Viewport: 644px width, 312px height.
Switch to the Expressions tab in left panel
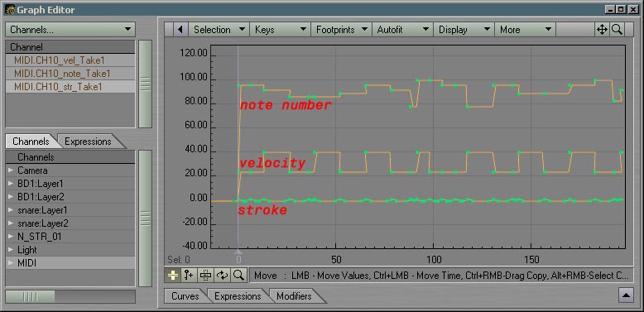click(88, 142)
